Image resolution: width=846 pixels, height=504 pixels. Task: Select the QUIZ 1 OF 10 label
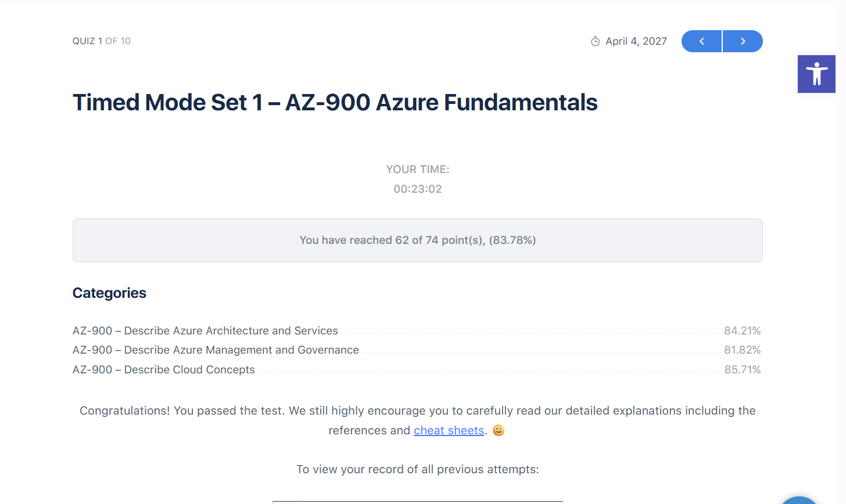coord(101,41)
